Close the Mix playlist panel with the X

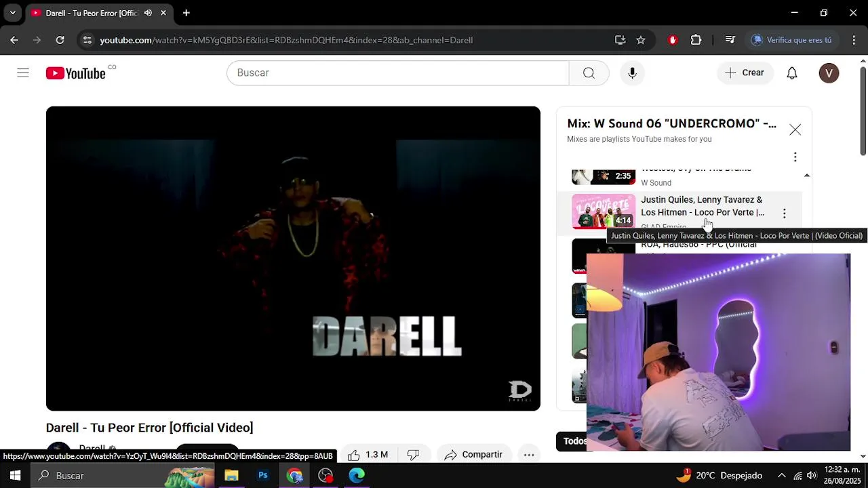pyautogui.click(x=795, y=129)
